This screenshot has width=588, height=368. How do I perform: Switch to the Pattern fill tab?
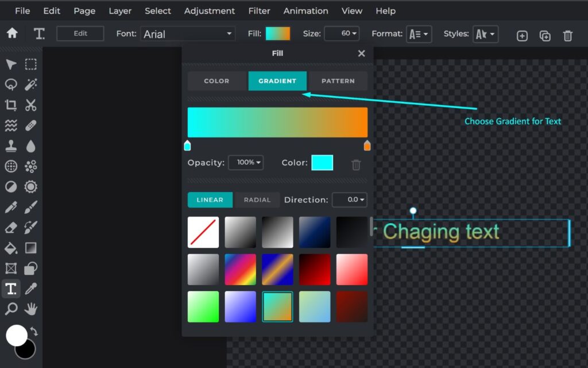point(338,80)
